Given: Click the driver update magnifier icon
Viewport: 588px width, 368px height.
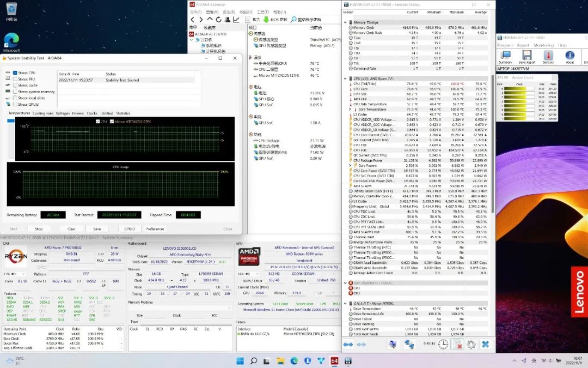Looking at the screenshot, I should click(x=293, y=20).
